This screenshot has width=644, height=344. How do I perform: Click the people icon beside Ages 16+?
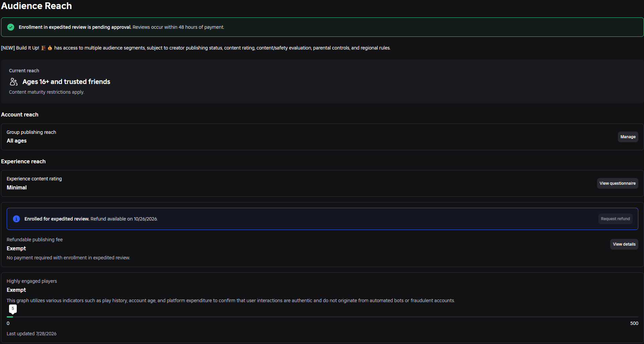(14, 82)
